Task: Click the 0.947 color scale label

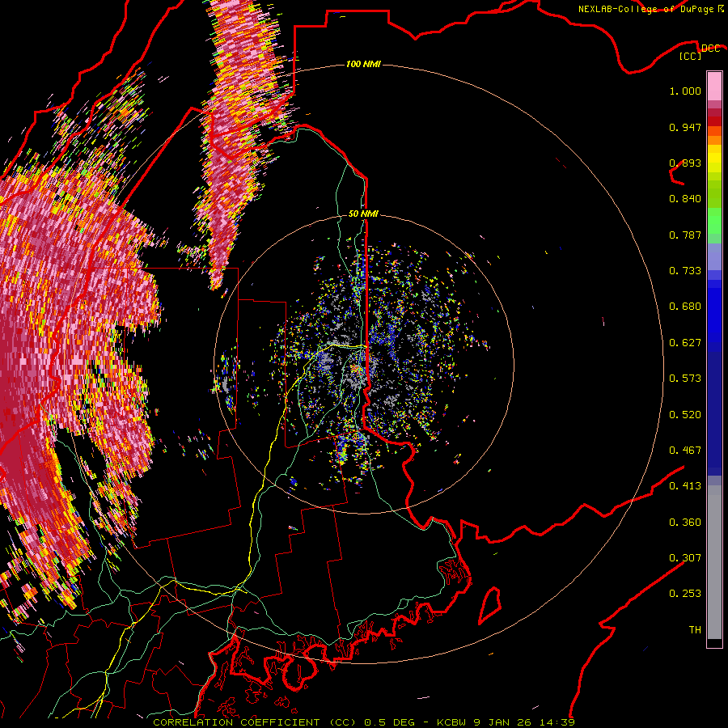Action: [685, 127]
